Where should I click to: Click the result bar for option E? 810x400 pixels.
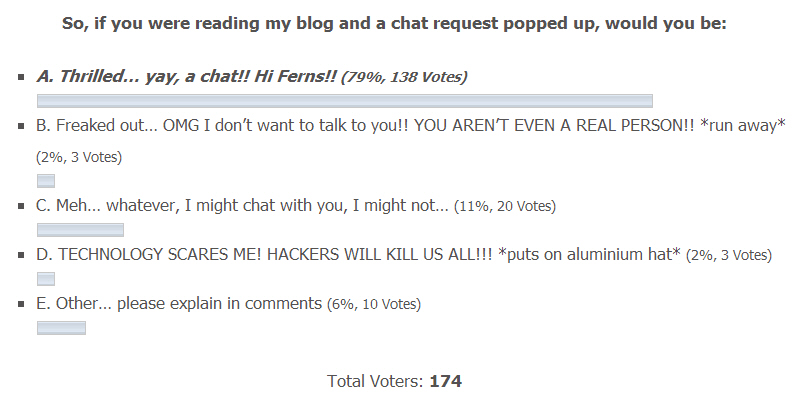[61, 327]
